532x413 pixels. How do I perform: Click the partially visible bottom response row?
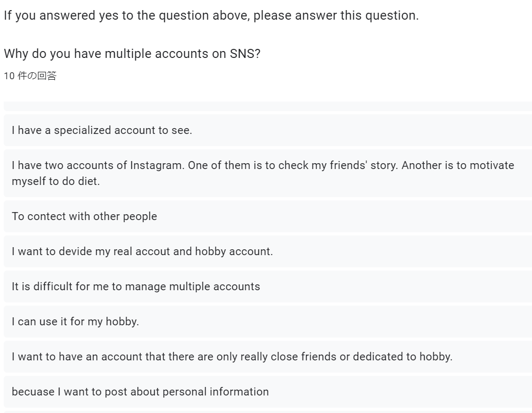268,412
